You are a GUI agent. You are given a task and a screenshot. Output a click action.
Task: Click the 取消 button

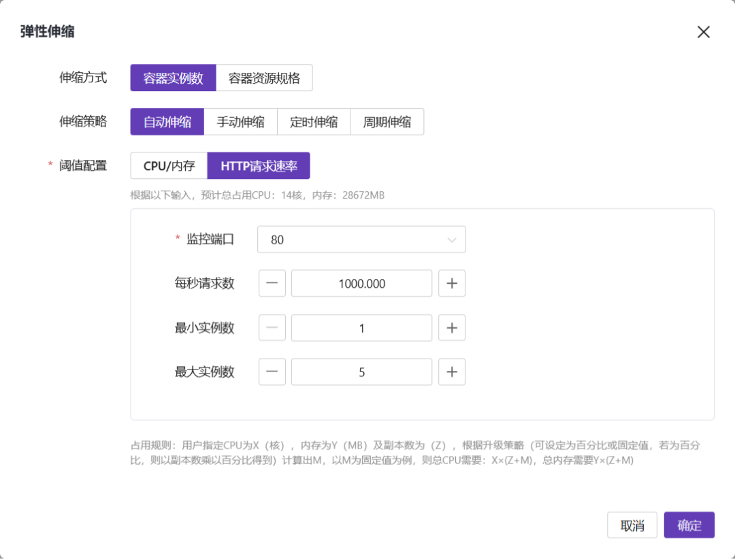tap(632, 525)
